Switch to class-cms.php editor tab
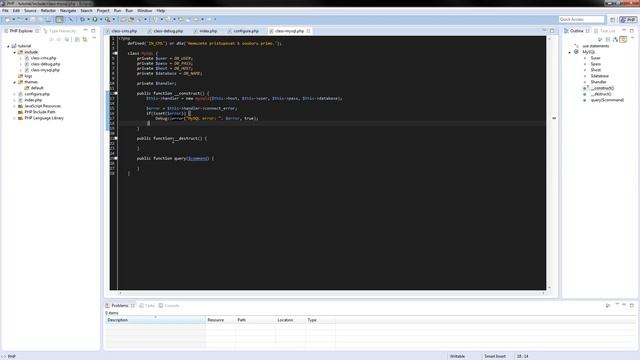Screen dimensions: 640x360 pyautogui.click(x=124, y=31)
